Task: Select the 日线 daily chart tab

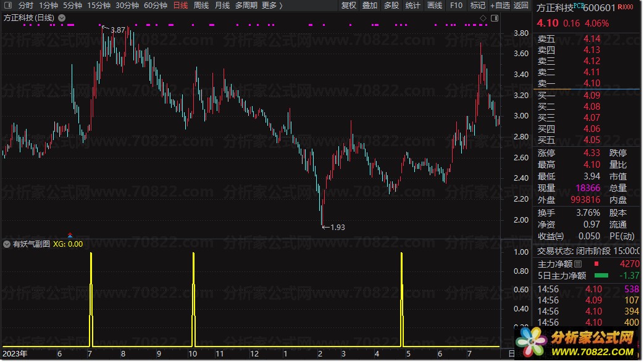Action: coord(180,6)
